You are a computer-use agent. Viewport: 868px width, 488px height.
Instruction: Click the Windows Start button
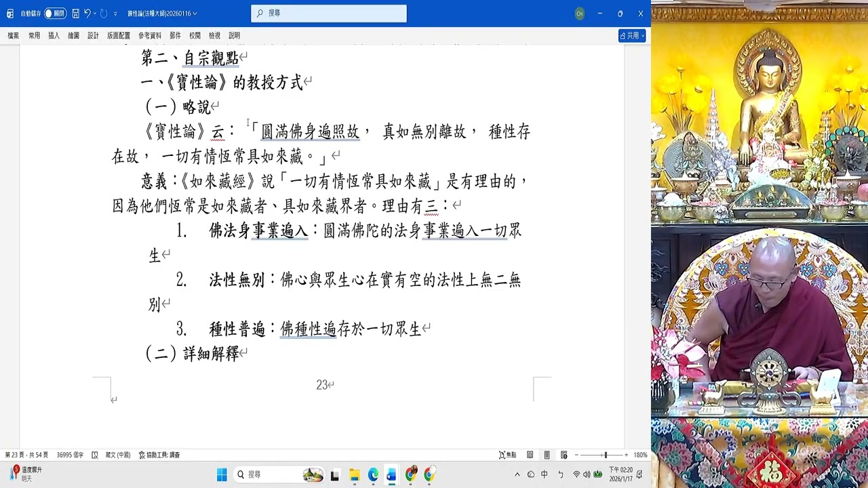[x=222, y=474]
